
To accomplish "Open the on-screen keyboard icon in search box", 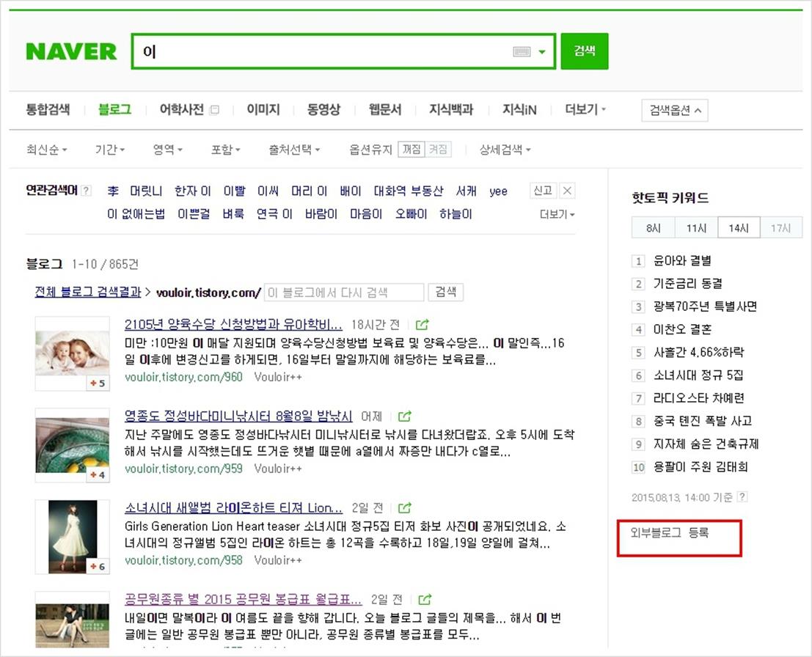I will pos(522,51).
